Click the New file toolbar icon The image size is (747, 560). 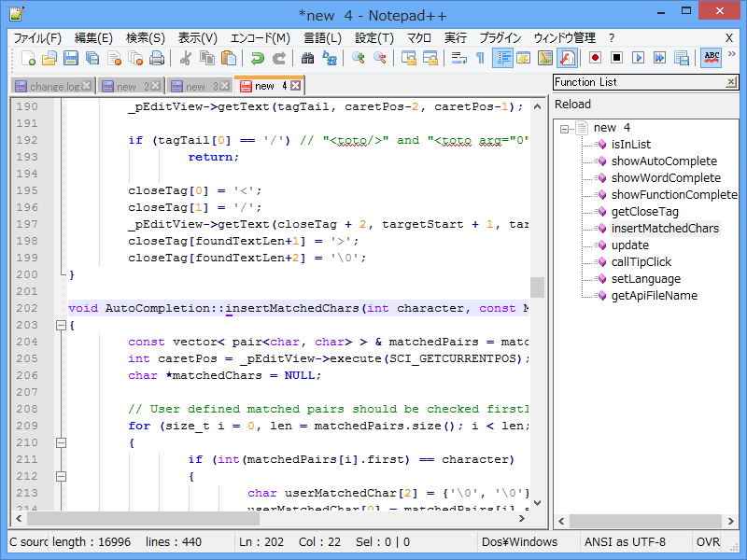click(x=29, y=58)
